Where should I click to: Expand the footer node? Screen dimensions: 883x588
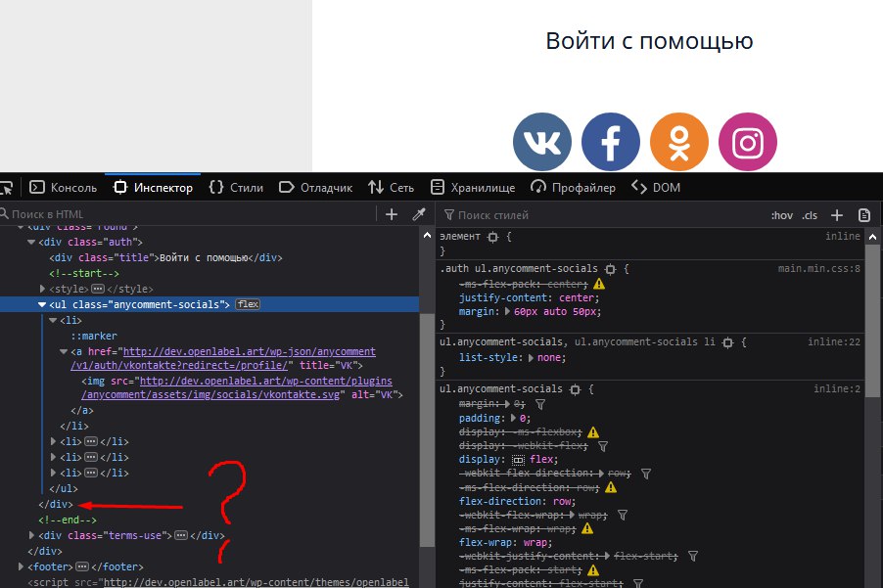21,566
